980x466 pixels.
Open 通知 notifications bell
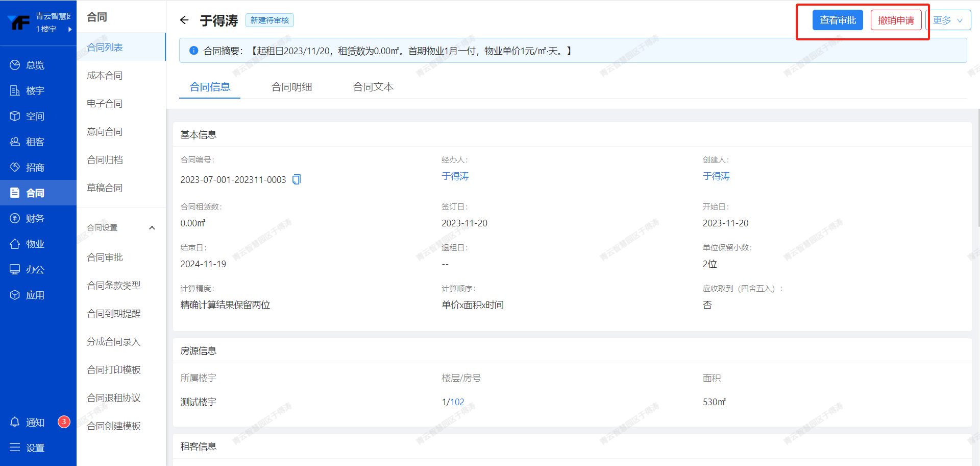[15, 422]
